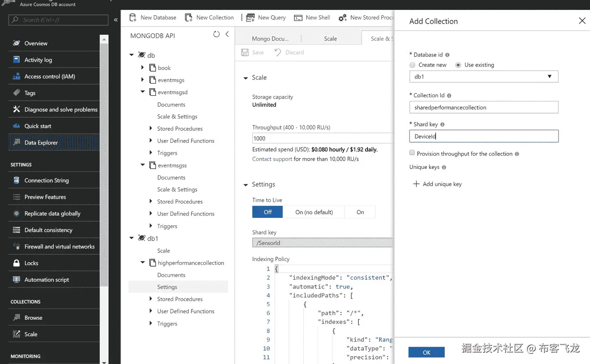The width and height of the screenshot is (590, 364).
Task: Launch a New Shell from the toolbar
Action: click(x=312, y=17)
